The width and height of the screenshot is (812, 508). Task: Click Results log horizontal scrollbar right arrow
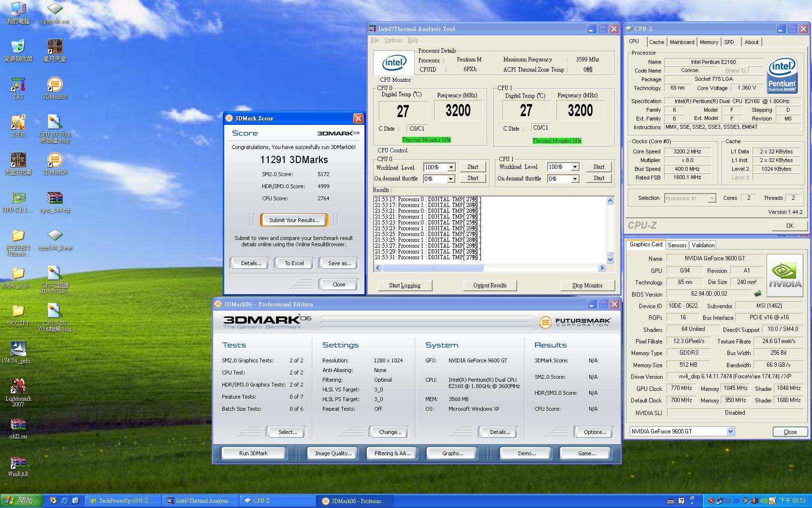click(x=602, y=268)
